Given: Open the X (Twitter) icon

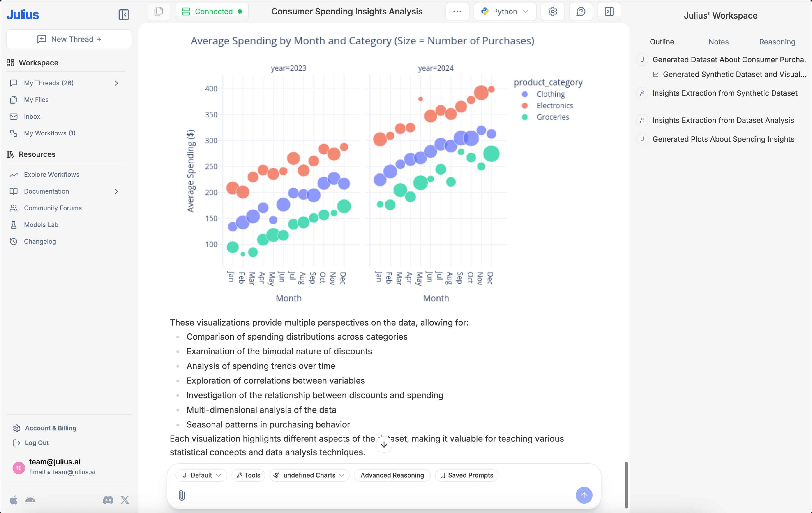Looking at the screenshot, I should pos(125,500).
